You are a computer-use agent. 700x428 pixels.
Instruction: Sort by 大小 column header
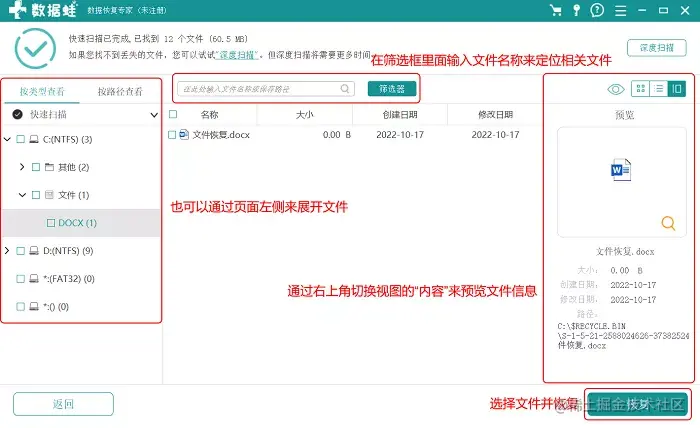point(305,115)
